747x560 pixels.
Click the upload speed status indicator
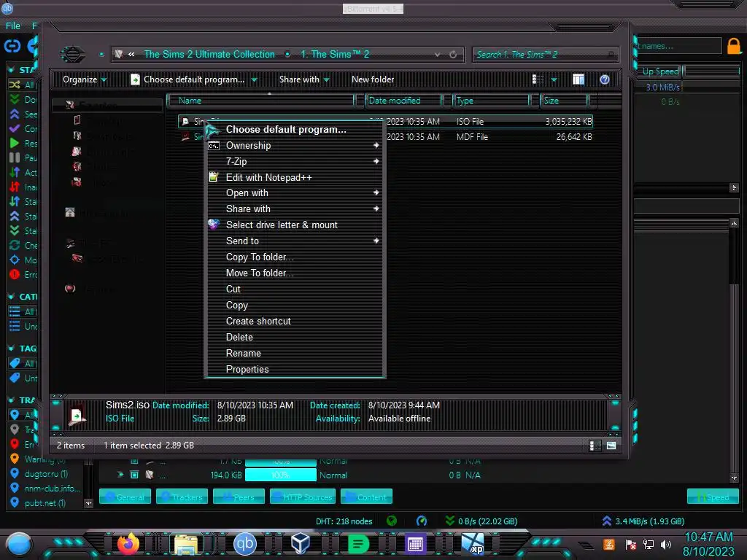[643, 521]
